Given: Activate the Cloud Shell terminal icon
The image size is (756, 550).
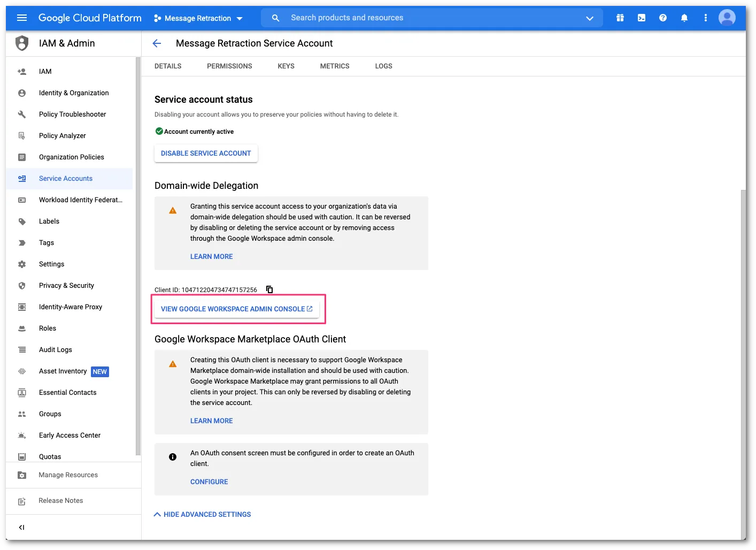Looking at the screenshot, I should coord(641,18).
